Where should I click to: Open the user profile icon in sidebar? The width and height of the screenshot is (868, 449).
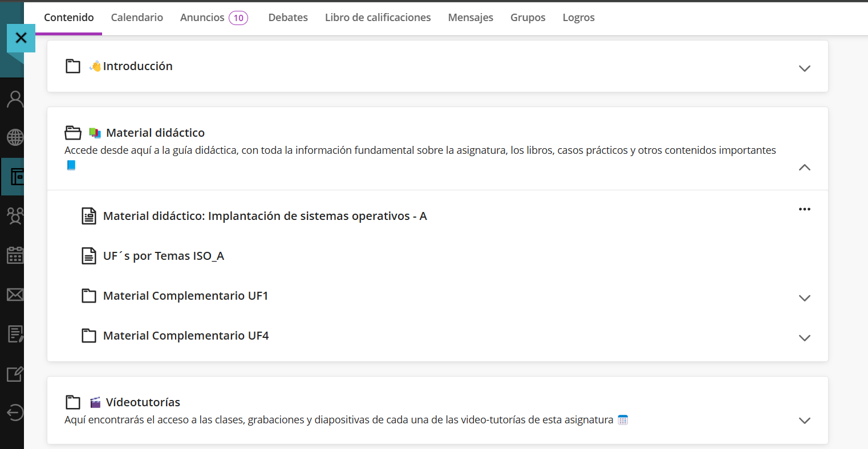[x=15, y=100]
